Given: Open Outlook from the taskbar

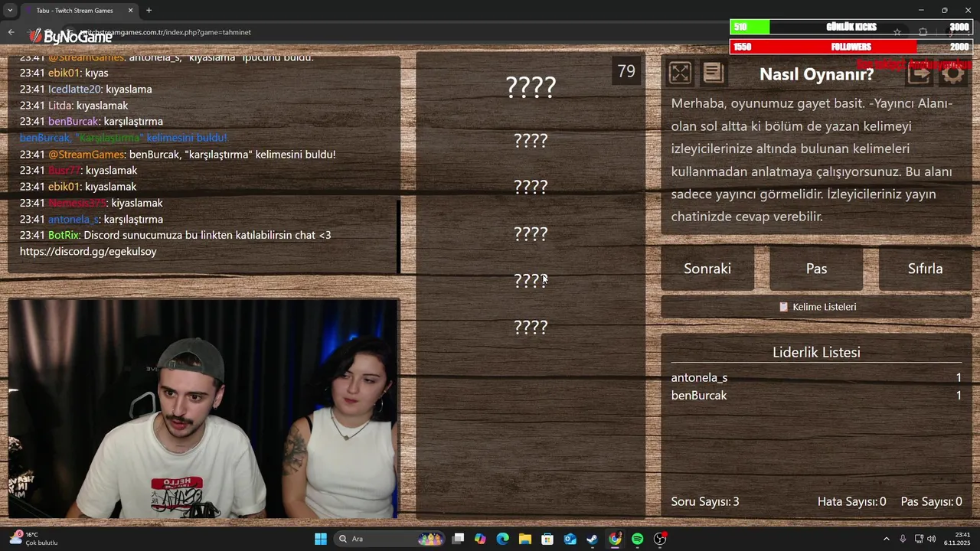Looking at the screenshot, I should pyautogui.click(x=570, y=539).
